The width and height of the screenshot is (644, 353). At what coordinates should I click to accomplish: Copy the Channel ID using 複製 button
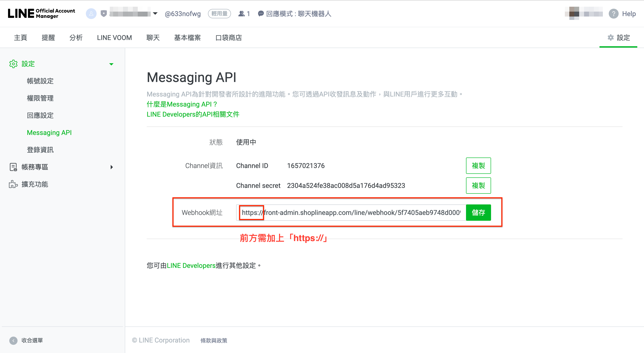[x=478, y=165]
